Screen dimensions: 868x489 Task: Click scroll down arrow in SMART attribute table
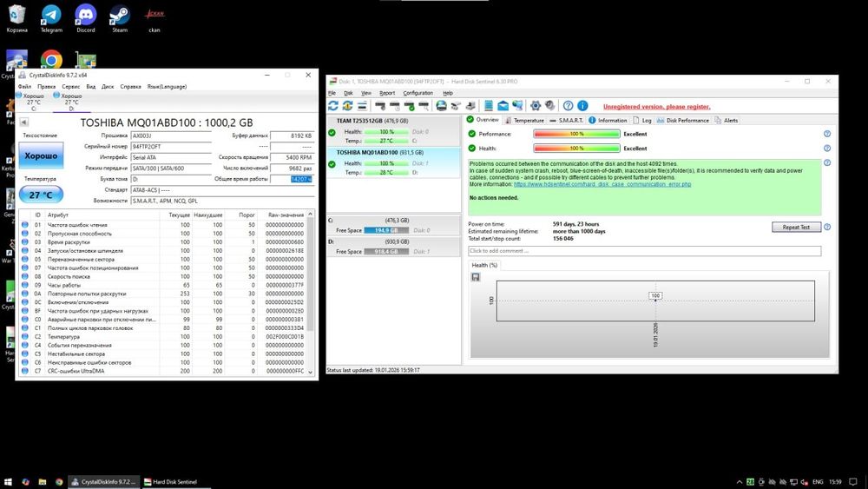(x=310, y=372)
